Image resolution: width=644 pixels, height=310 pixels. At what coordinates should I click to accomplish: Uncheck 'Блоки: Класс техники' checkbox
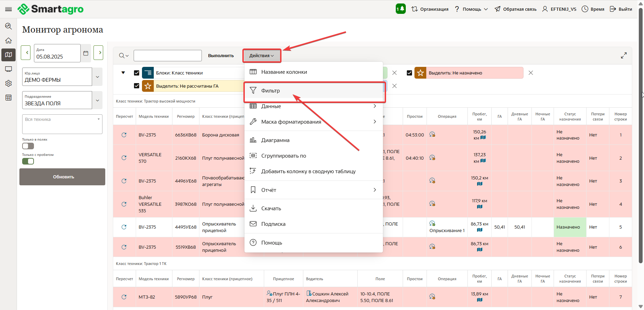click(136, 73)
